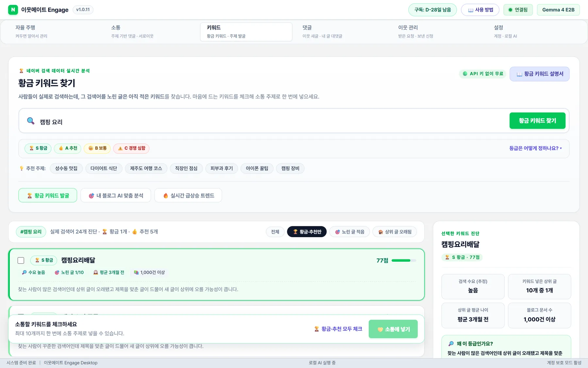This screenshot has width=588, height=368.
Task: Open the 댓글 tab
Action: click(x=342, y=32)
